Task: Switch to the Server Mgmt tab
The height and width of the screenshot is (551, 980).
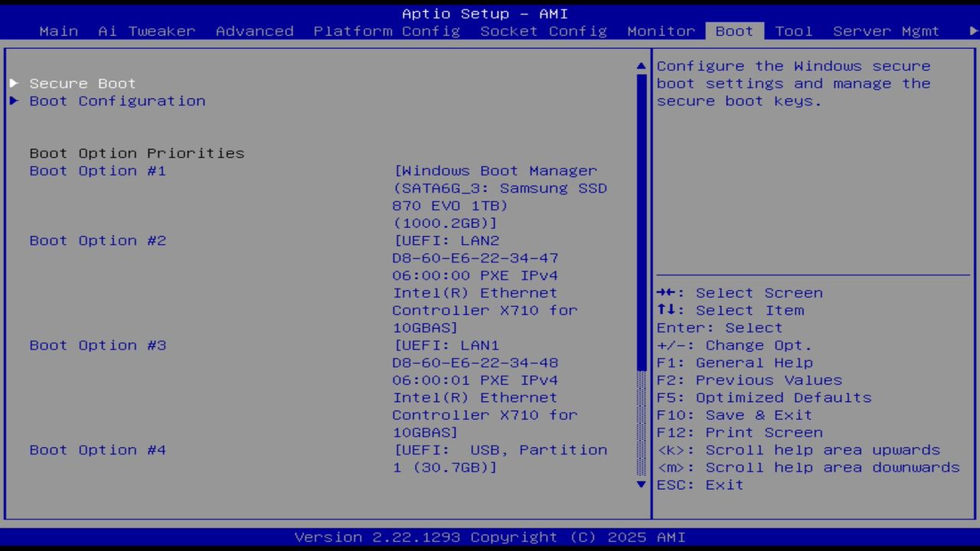Action: (886, 31)
